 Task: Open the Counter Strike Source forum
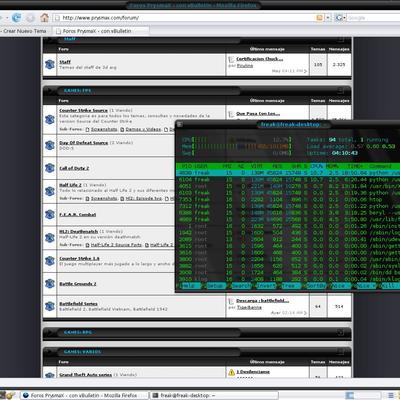(x=83, y=110)
